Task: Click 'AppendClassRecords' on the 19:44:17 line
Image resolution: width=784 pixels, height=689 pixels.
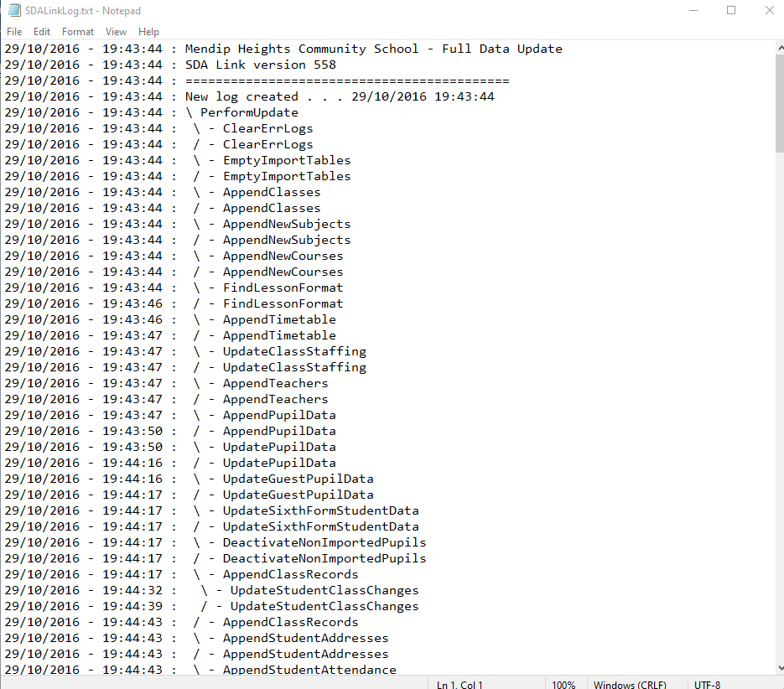Action: (x=290, y=574)
